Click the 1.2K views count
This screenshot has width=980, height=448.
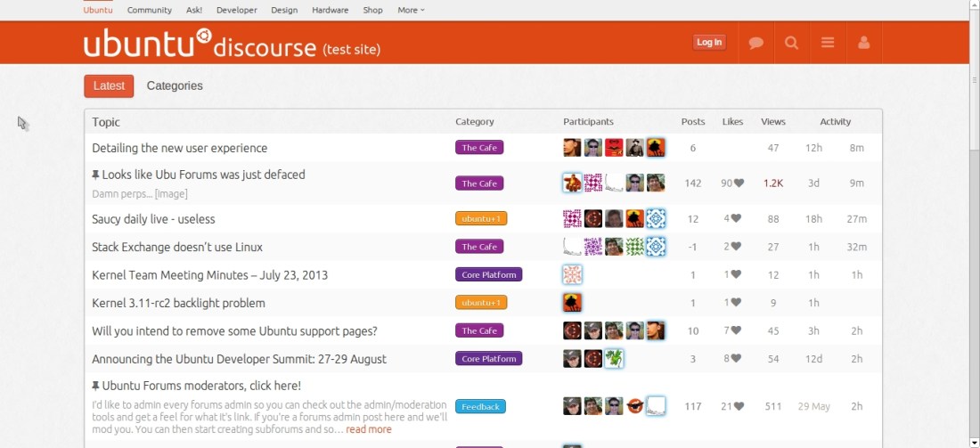click(x=773, y=183)
